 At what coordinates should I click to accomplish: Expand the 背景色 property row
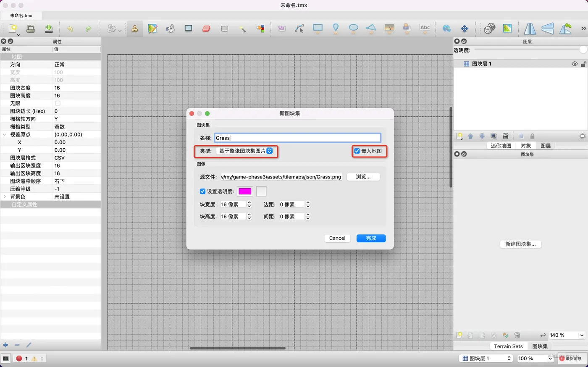pyautogui.click(x=5, y=197)
